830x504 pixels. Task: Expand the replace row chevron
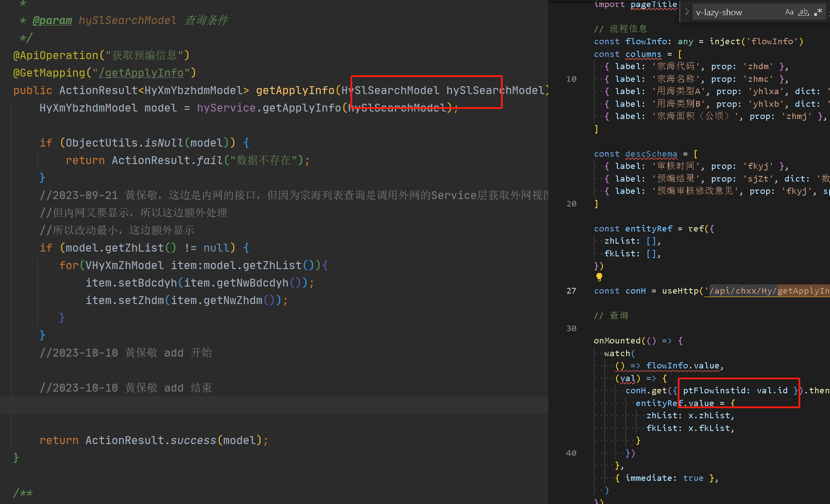coord(687,12)
